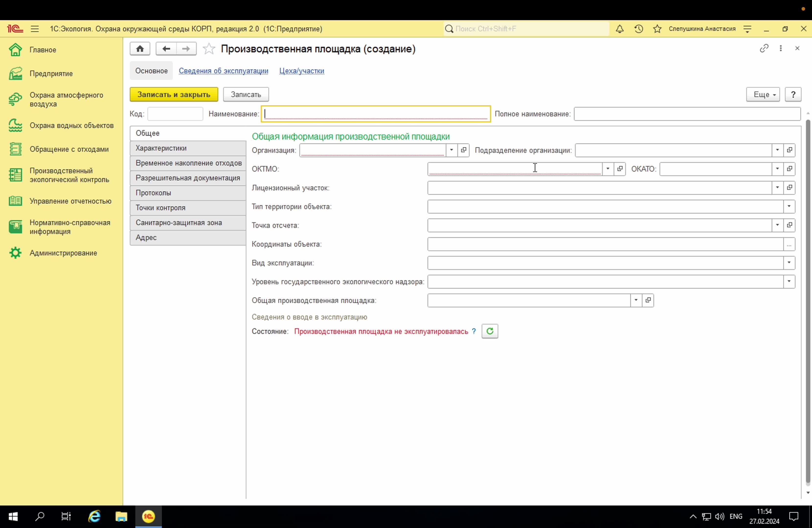Open the Точка отсчета field record
This screenshot has width=812, height=528.
[x=789, y=225]
